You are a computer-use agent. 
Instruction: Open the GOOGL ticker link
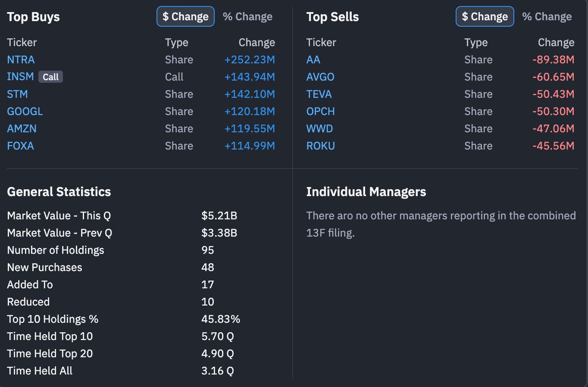[x=25, y=111]
